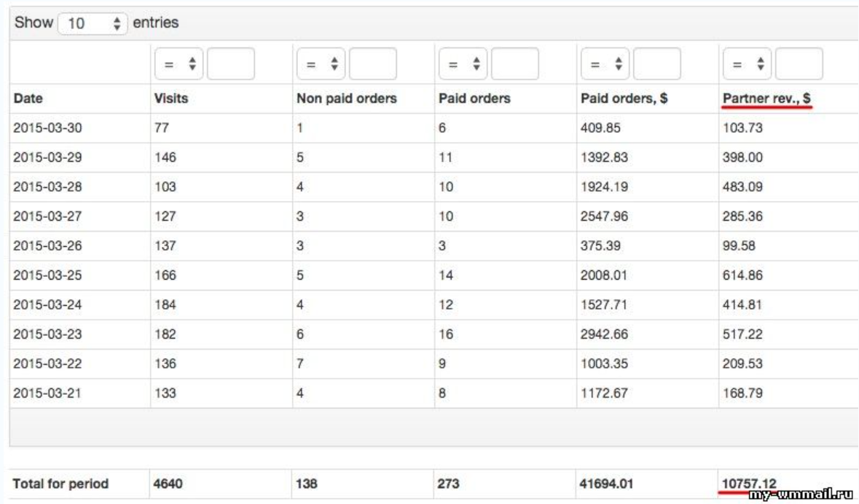Click the visits value 146
This screenshot has height=504, width=859.
165,158
